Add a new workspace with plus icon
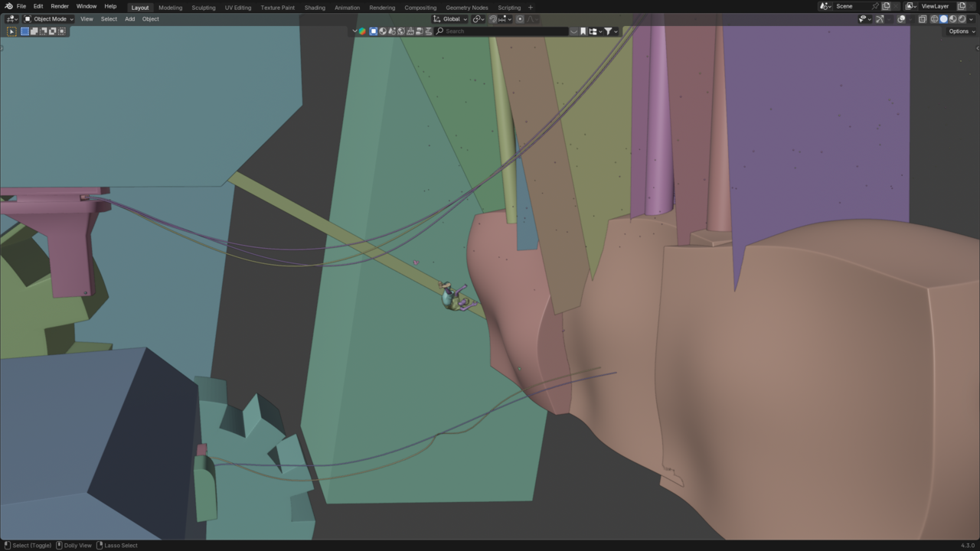The height and width of the screenshot is (551, 980). [x=531, y=8]
